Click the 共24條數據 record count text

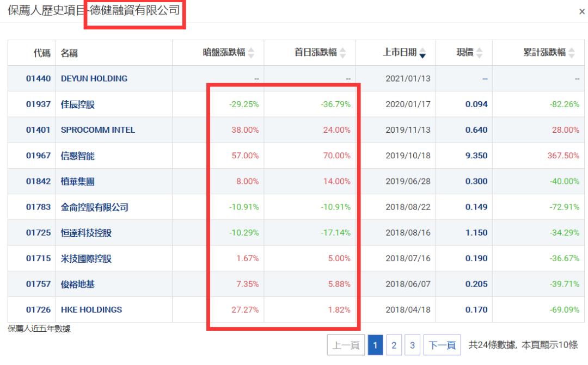pos(492,345)
